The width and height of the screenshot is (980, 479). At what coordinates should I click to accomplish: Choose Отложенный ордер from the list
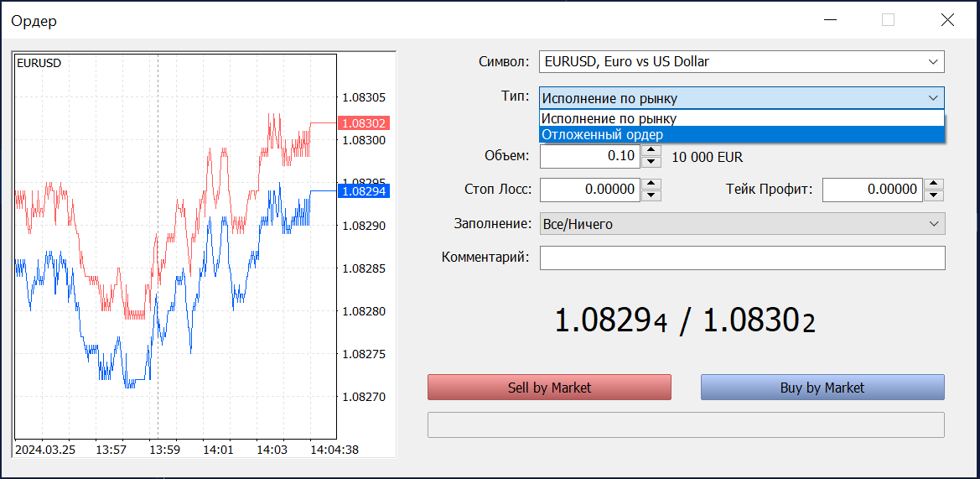[x=742, y=134]
